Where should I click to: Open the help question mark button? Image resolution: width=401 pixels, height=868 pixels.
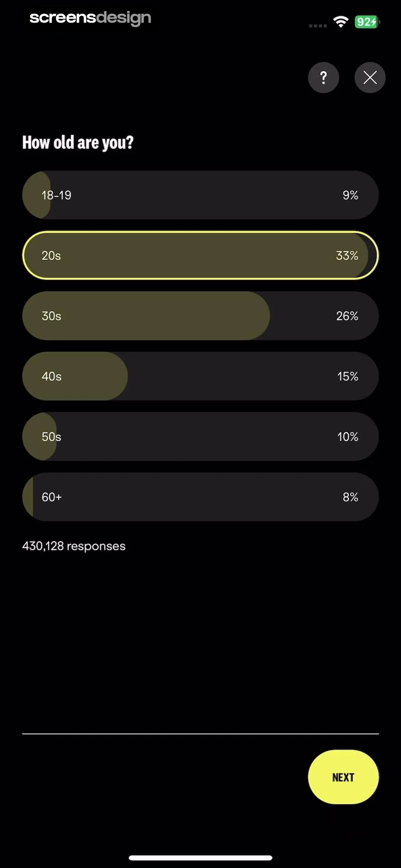323,78
